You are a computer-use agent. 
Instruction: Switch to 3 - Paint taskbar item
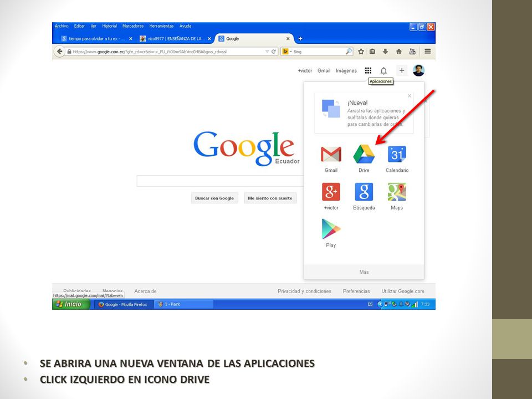[183, 304]
